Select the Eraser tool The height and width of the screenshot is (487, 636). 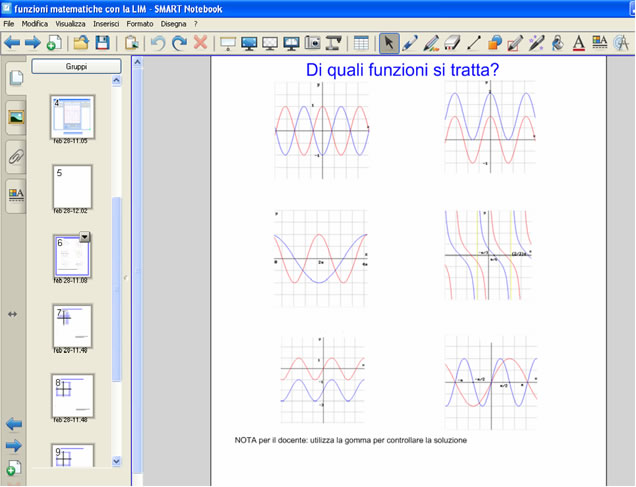point(452,43)
